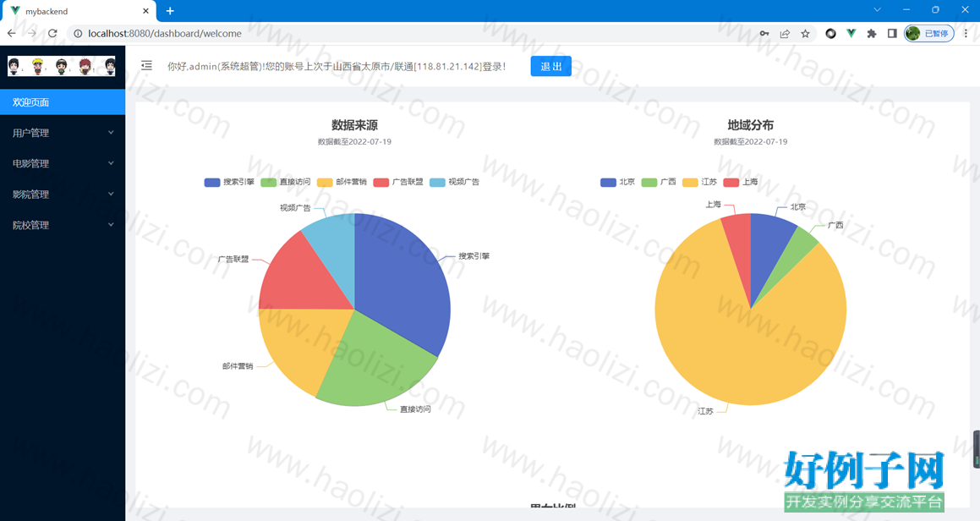
Task: Click 数据截至2022-07-19 under 数据来源
Action: point(354,142)
